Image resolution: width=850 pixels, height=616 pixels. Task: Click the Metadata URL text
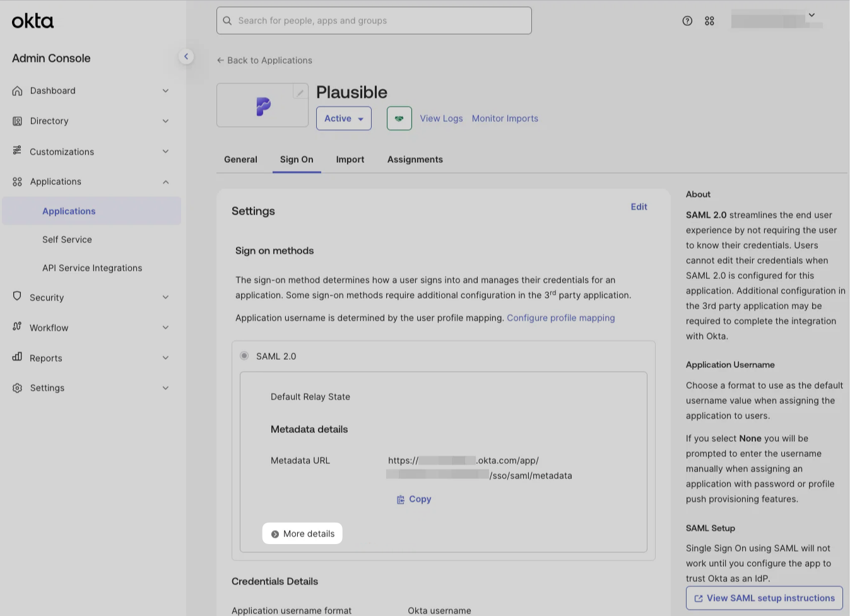480,468
